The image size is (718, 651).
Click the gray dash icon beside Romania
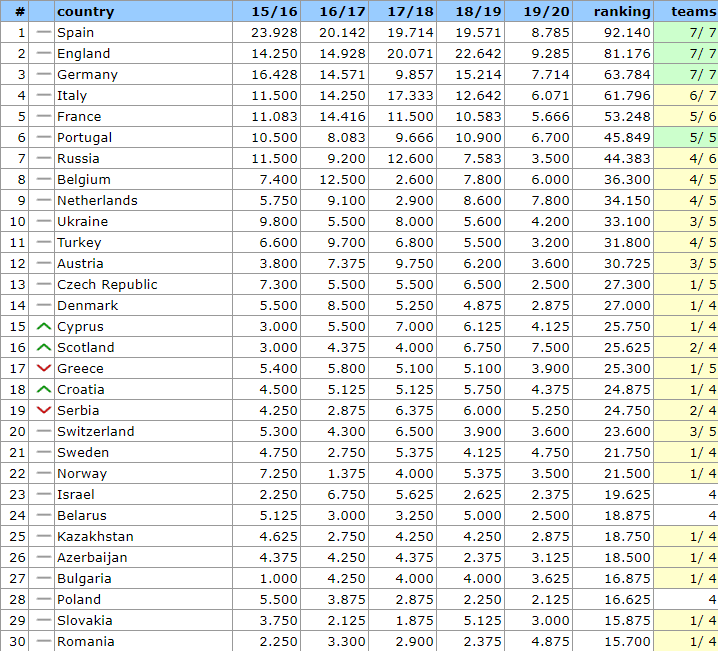pyautogui.click(x=43, y=642)
